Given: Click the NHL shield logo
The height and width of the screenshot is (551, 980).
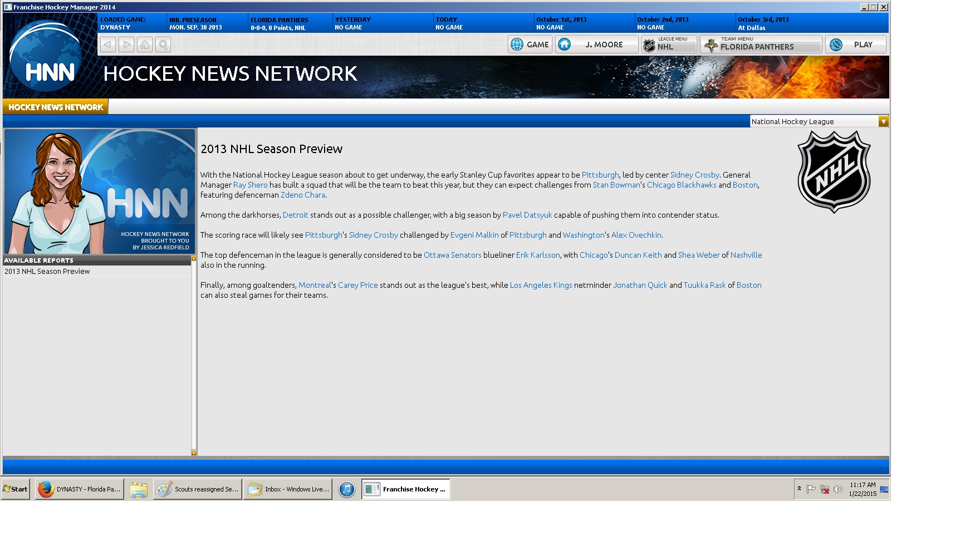Looking at the screenshot, I should 834,172.
